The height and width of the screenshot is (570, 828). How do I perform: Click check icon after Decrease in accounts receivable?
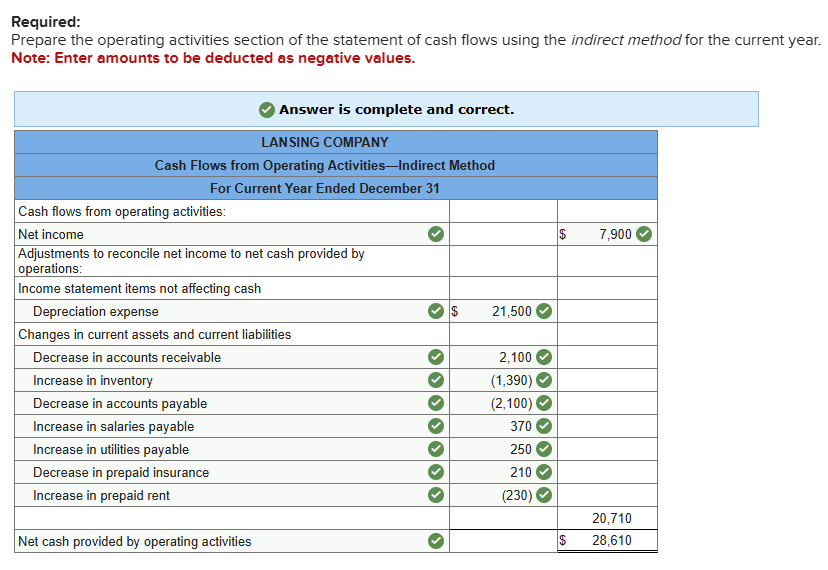pyautogui.click(x=435, y=357)
